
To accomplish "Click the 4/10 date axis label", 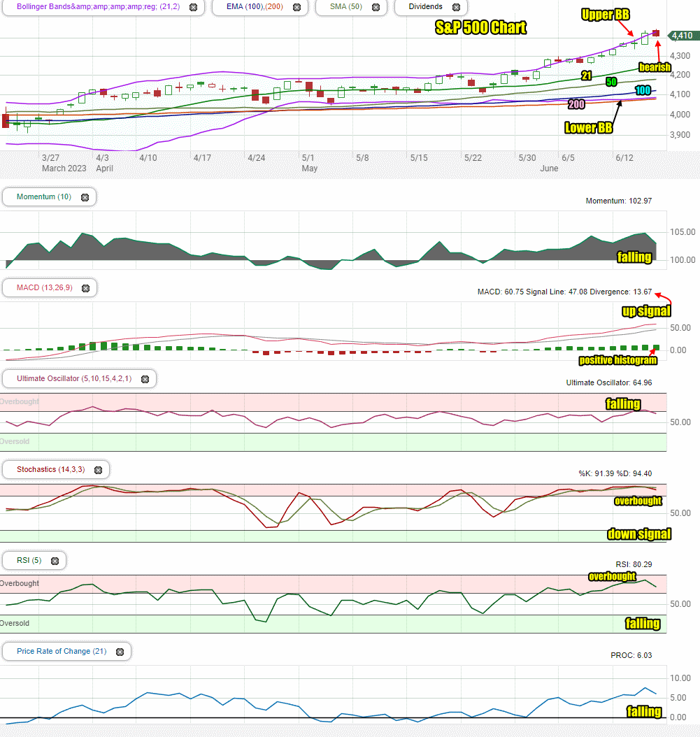I will (x=148, y=158).
